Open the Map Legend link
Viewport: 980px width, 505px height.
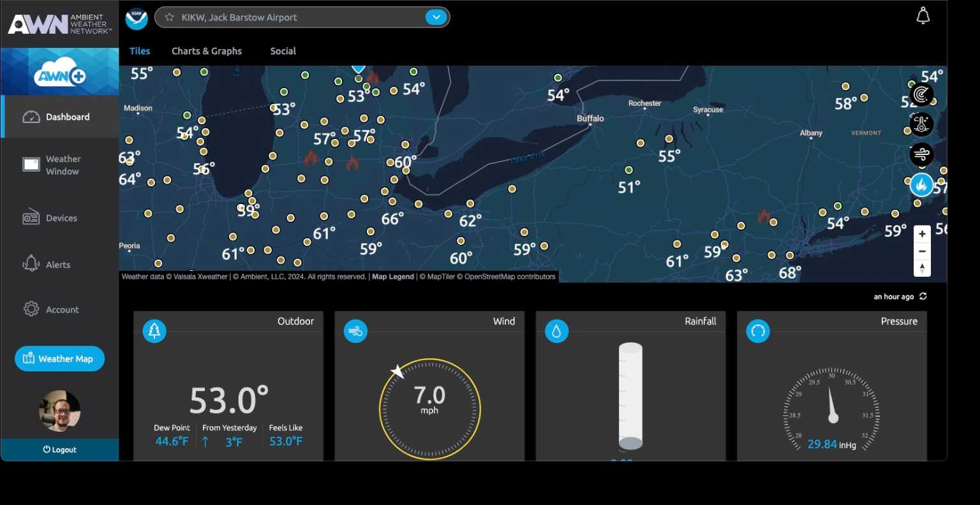coord(392,277)
